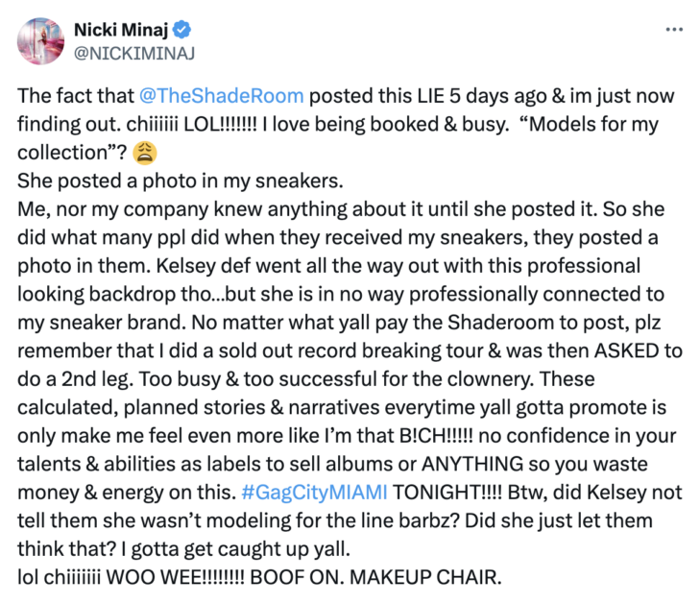Follow the #GagCityMIAMI hashtag link
The image size is (700, 603).
[x=314, y=493]
